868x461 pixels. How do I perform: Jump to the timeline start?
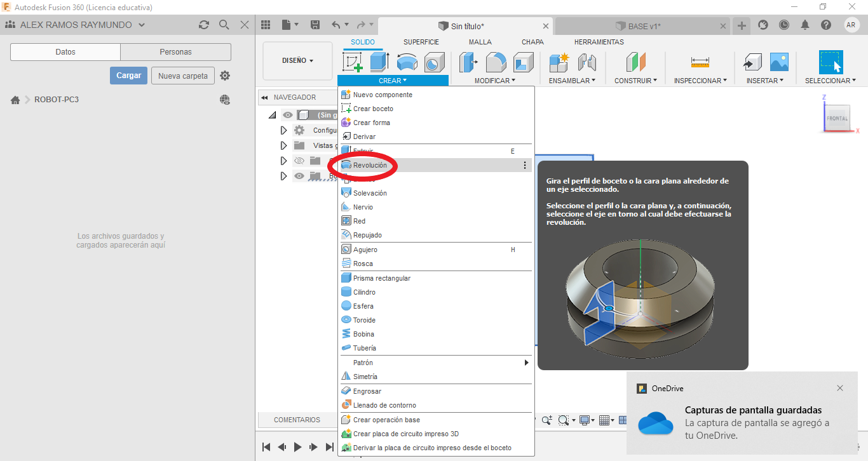tap(266, 447)
